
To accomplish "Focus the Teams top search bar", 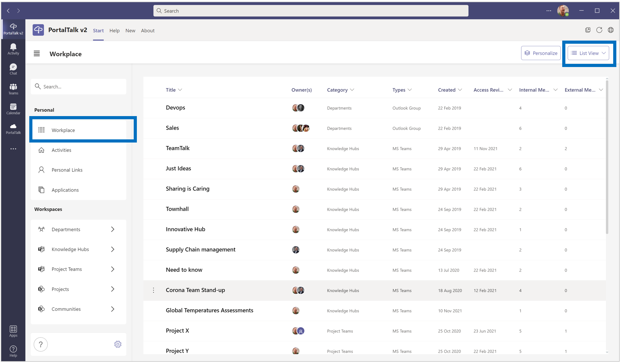I will click(311, 11).
